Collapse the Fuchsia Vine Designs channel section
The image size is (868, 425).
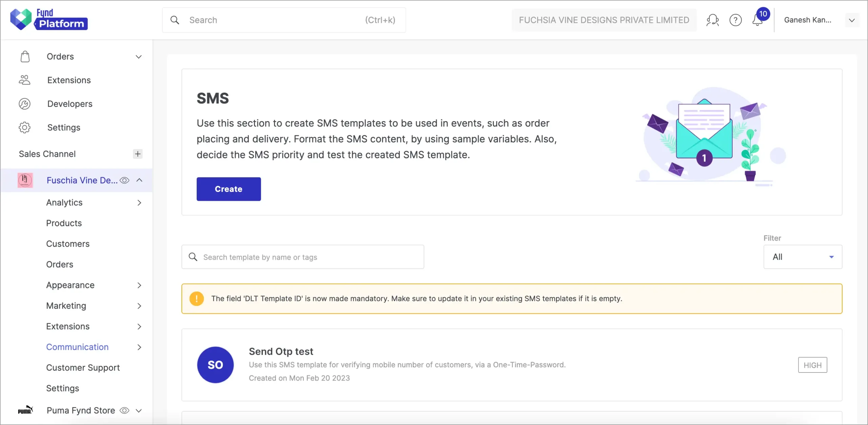(139, 180)
